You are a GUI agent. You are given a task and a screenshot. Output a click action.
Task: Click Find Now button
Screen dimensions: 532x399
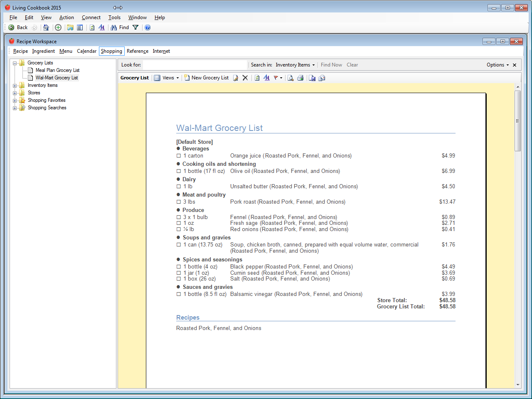[331, 65]
